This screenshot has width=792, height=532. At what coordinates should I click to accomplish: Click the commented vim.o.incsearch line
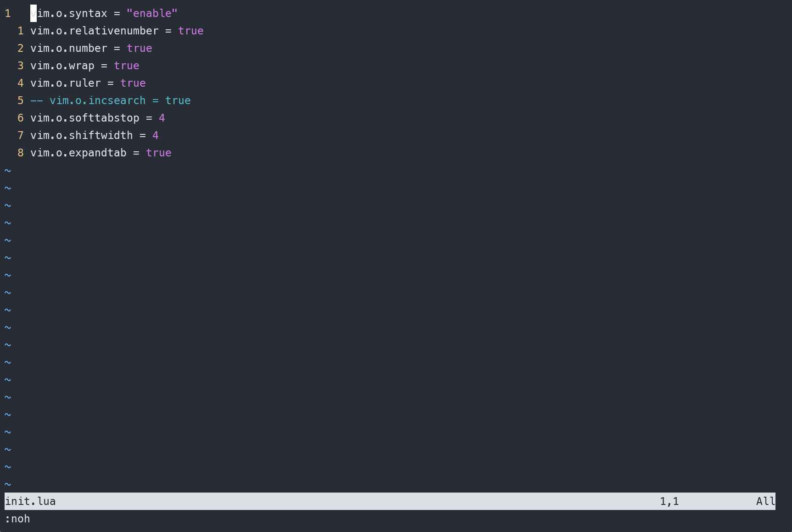pyautogui.click(x=111, y=100)
